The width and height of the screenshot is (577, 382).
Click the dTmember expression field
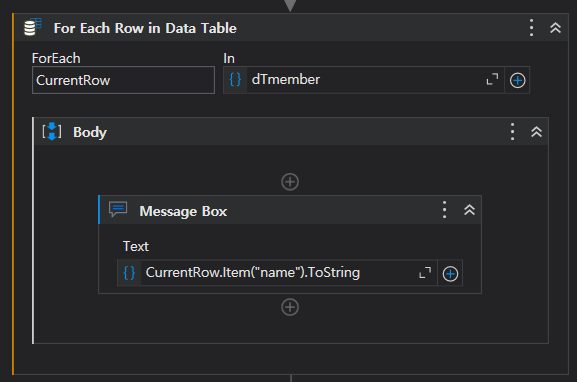pyautogui.click(x=364, y=80)
